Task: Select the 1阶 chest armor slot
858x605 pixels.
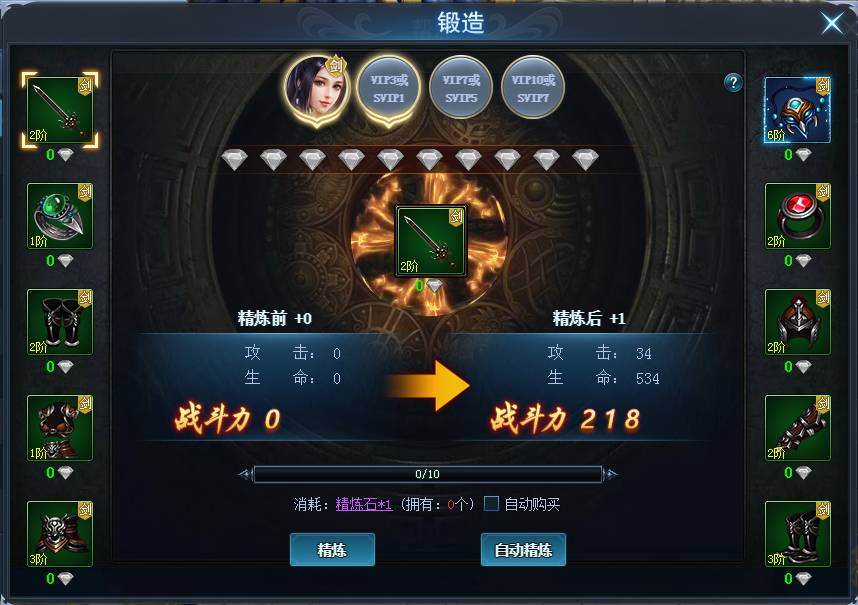Action: pos(60,428)
